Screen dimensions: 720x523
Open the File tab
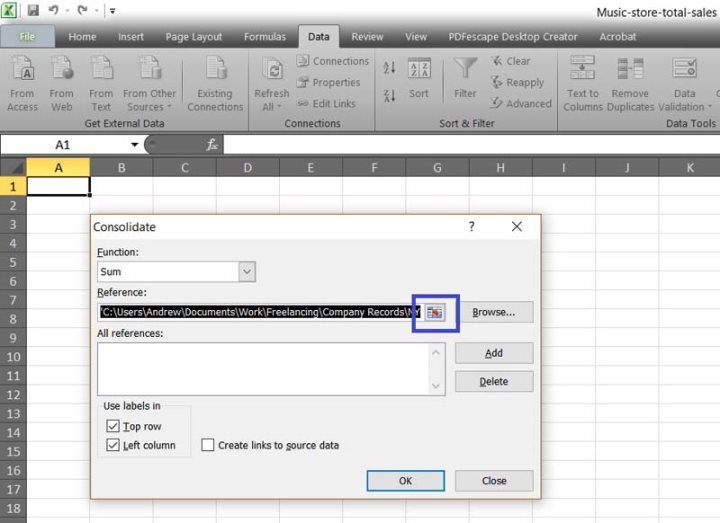27,37
